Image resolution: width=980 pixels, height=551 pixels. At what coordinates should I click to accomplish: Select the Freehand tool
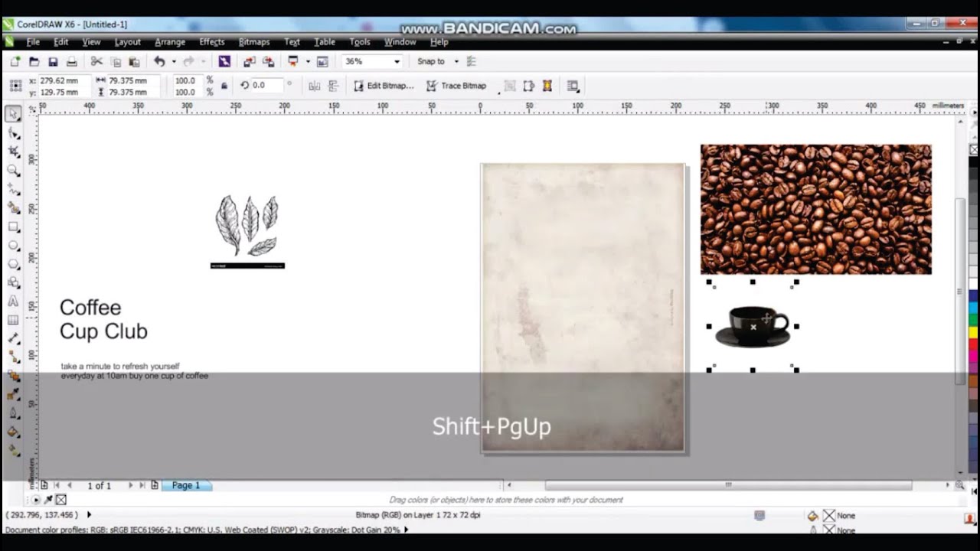13,189
